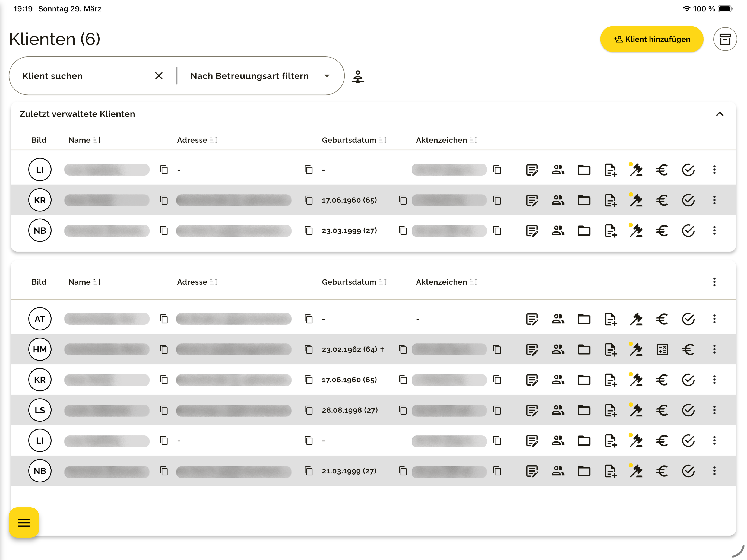Open gavel icon for HM client
Screen dimensions: 747x560
point(636,349)
